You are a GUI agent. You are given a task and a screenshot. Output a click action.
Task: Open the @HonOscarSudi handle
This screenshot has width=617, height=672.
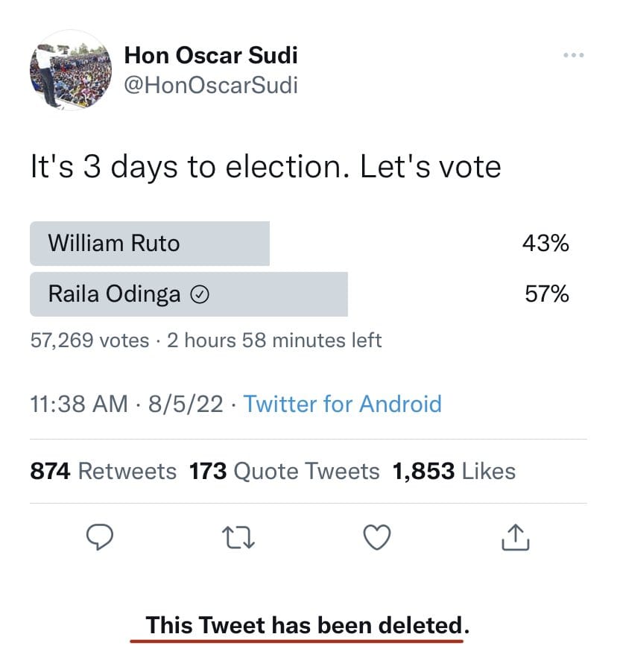[211, 85]
